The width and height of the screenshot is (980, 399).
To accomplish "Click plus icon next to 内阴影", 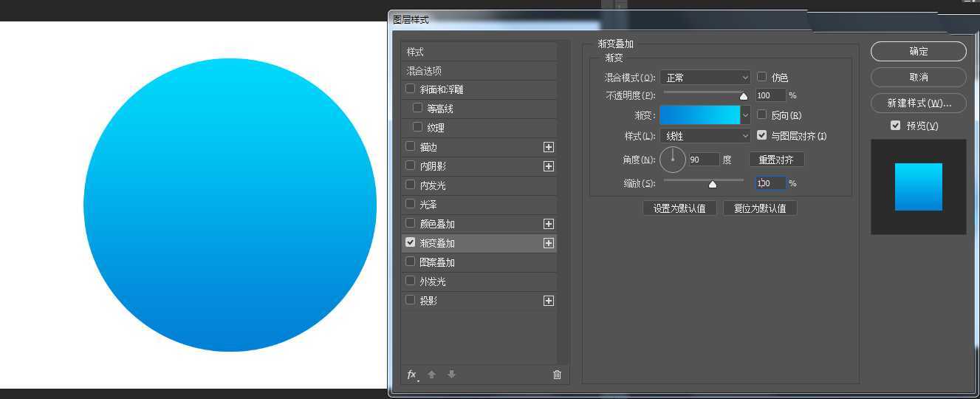I will pyautogui.click(x=549, y=166).
